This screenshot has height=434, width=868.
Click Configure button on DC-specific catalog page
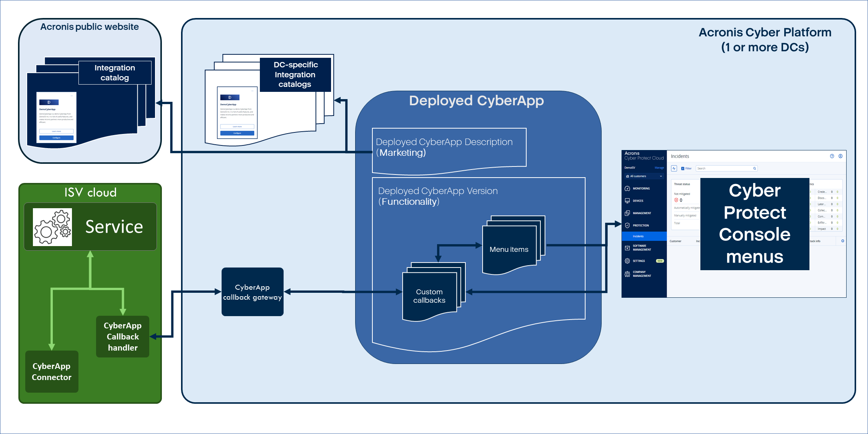(237, 133)
